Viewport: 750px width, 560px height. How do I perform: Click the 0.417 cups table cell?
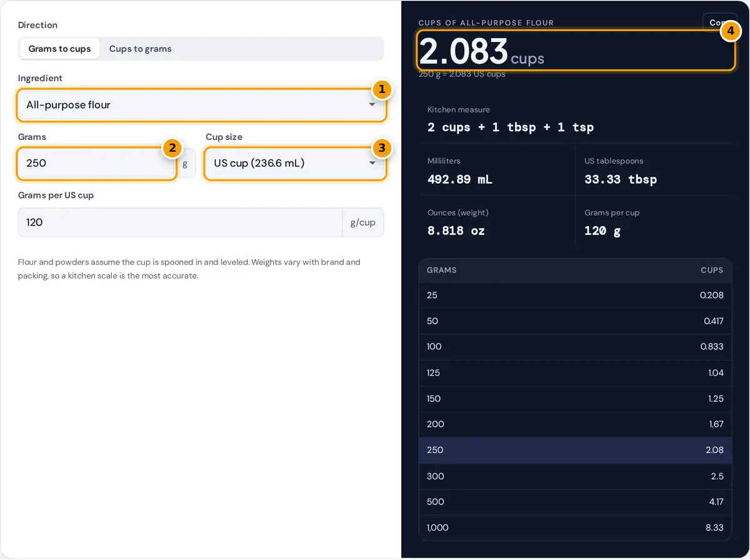(x=713, y=321)
